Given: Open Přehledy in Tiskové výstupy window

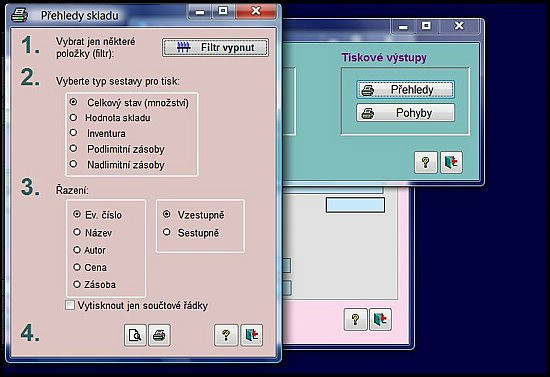Looking at the screenshot, I should pyautogui.click(x=405, y=90).
